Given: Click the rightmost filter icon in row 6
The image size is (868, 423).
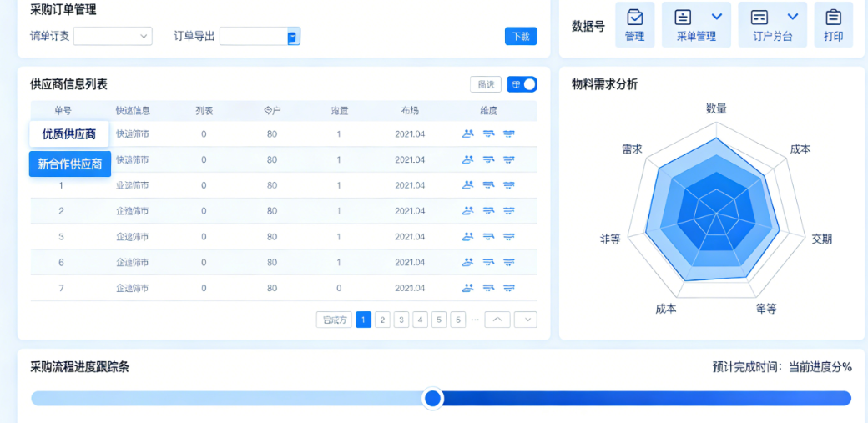Looking at the screenshot, I should click(508, 263).
